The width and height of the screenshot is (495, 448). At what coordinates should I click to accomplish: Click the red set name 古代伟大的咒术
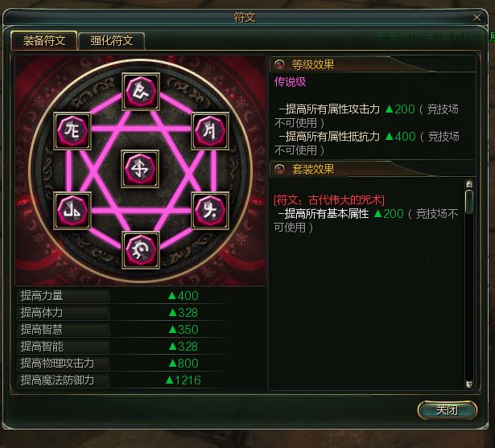(344, 200)
